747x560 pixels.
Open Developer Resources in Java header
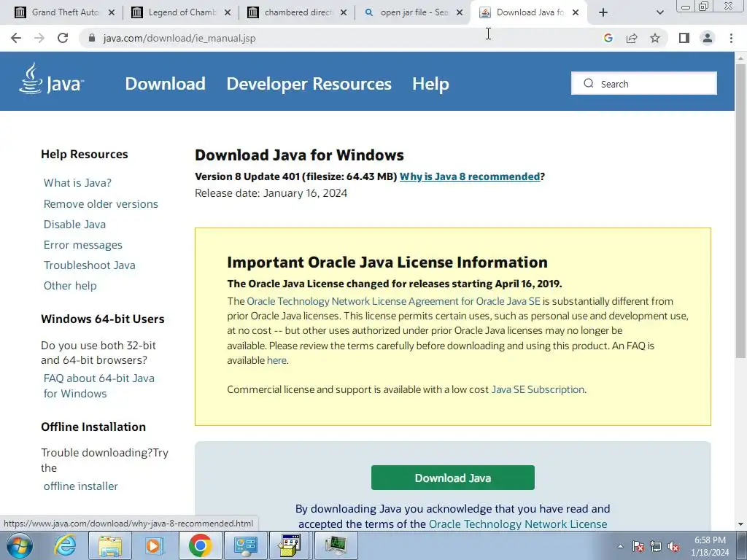coord(309,84)
